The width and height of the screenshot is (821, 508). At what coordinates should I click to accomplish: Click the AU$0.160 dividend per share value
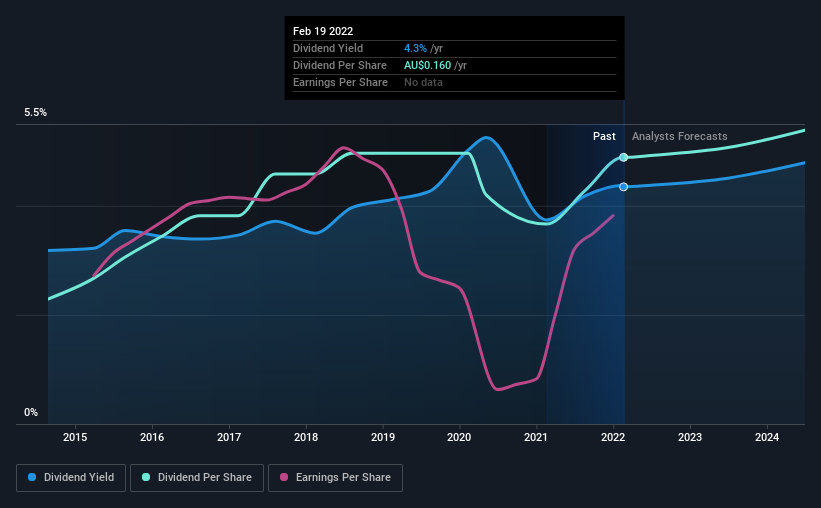(427, 65)
